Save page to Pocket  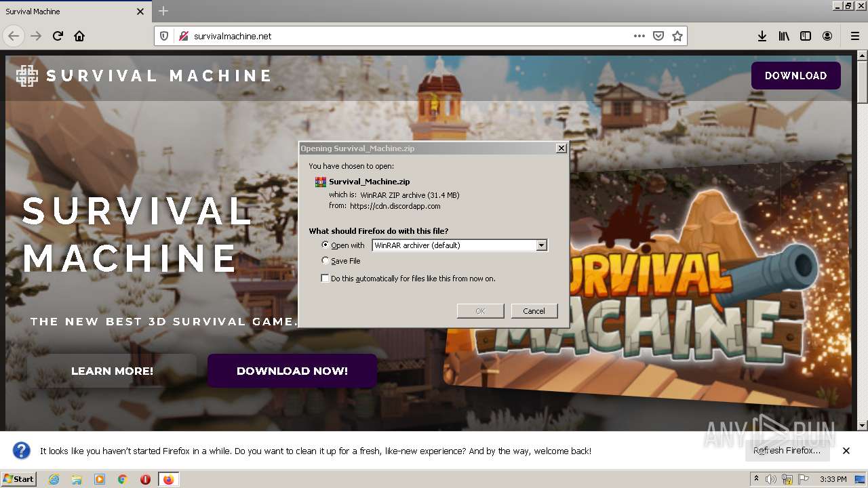[658, 36]
